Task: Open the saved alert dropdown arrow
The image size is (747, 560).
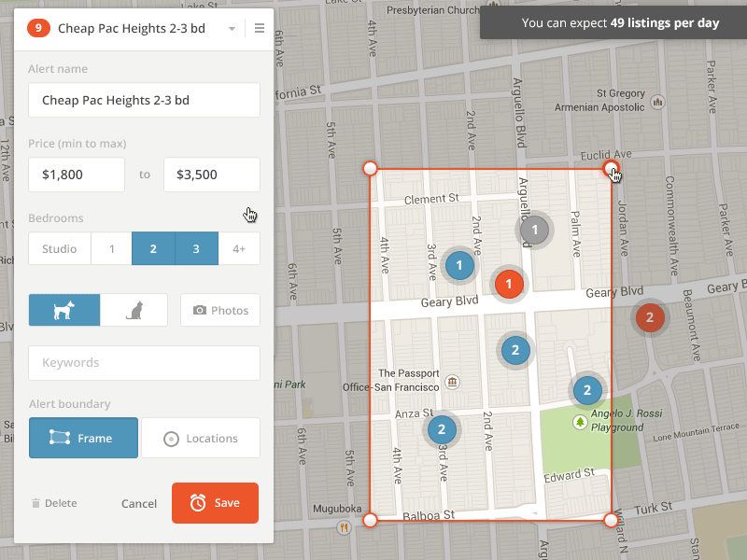Action: (x=232, y=28)
